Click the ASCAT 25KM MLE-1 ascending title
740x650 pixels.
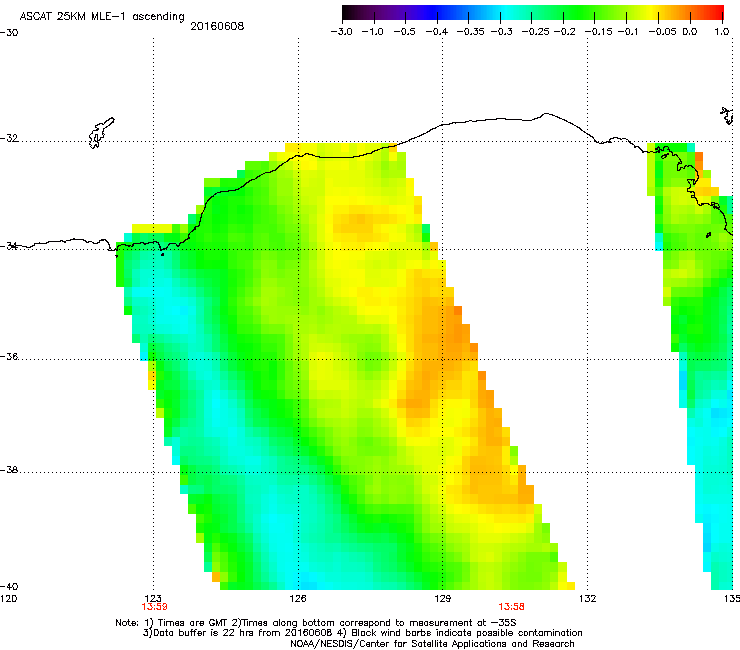pos(102,17)
